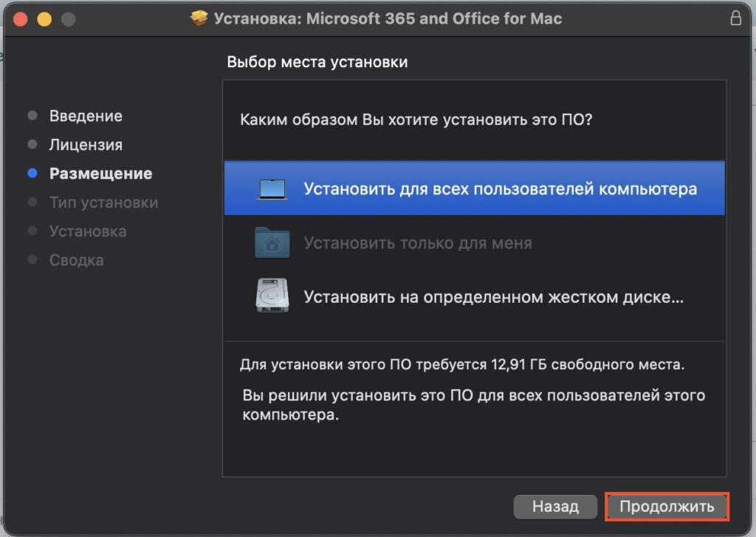Click the lock icon in title bar
Viewport: 756px width, 537px height.
coord(735,18)
